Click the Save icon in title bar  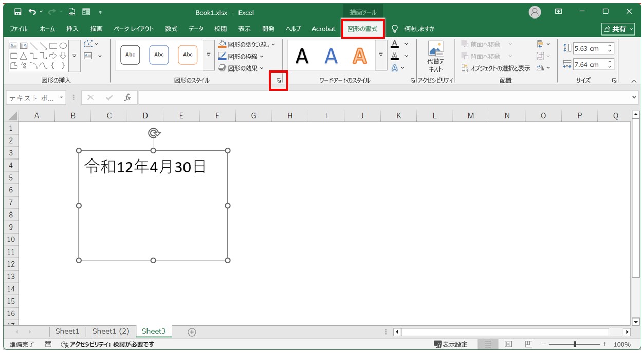coord(17,12)
